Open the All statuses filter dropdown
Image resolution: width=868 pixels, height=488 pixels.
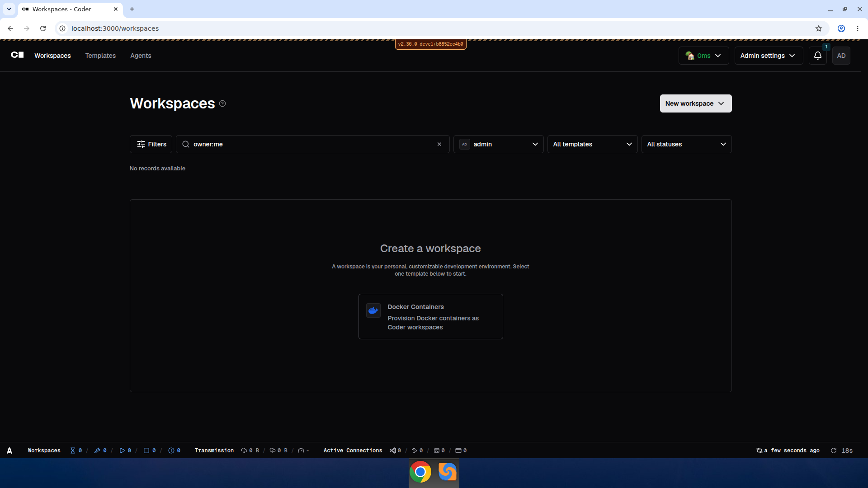[x=686, y=144]
